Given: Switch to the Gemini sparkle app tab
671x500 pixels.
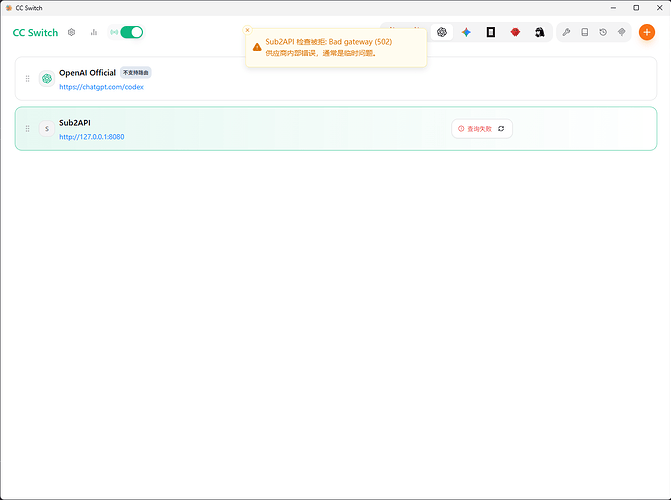Looking at the screenshot, I should 466,32.
